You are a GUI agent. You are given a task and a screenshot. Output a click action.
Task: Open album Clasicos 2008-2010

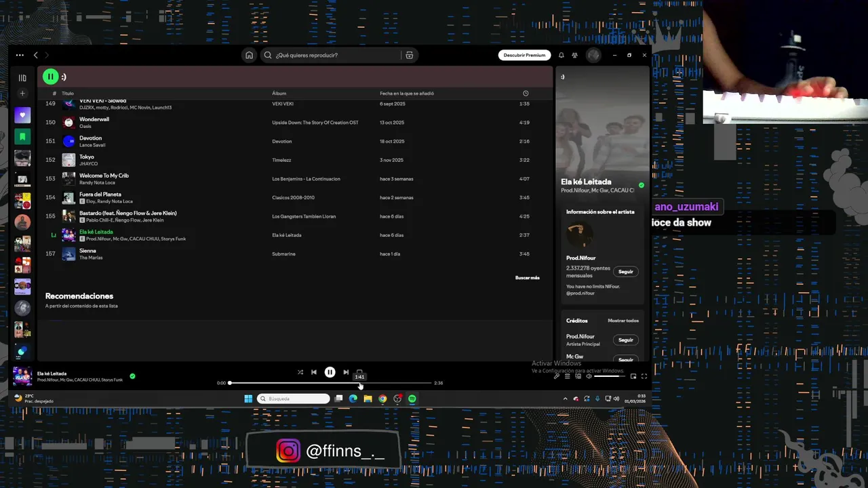click(293, 197)
